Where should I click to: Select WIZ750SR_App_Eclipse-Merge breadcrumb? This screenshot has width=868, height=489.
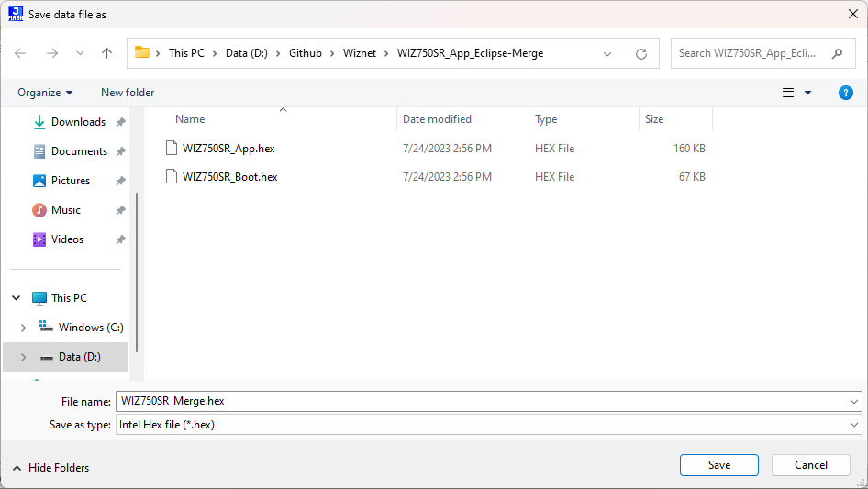pos(470,53)
